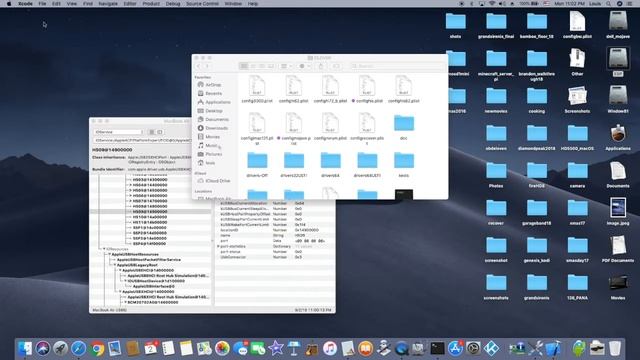The image size is (640, 360).
Task: Open iTunes from the Dock
Action: [330, 348]
